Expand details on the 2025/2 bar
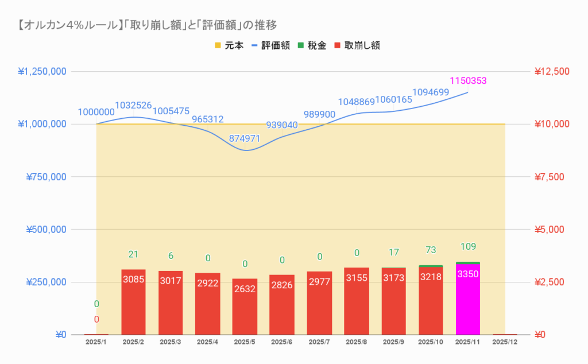The height and width of the screenshot is (364, 588). 133,301
